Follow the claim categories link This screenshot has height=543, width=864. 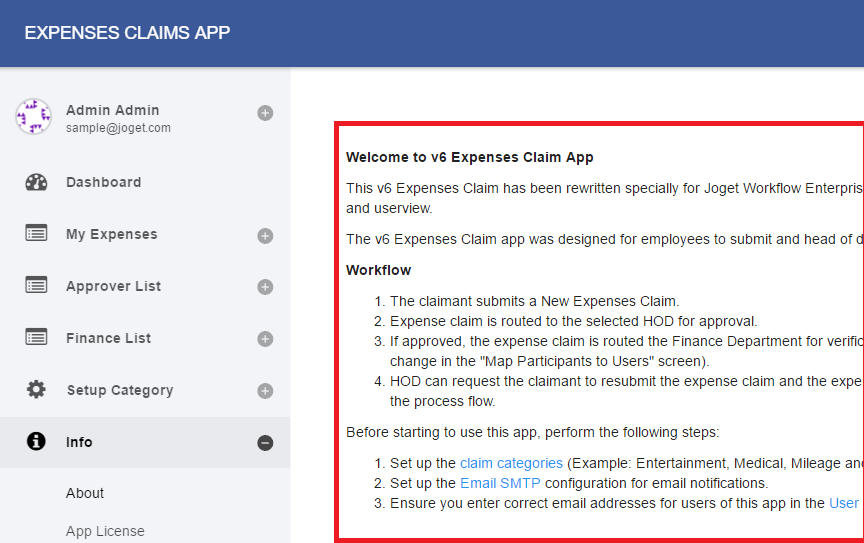click(x=511, y=463)
